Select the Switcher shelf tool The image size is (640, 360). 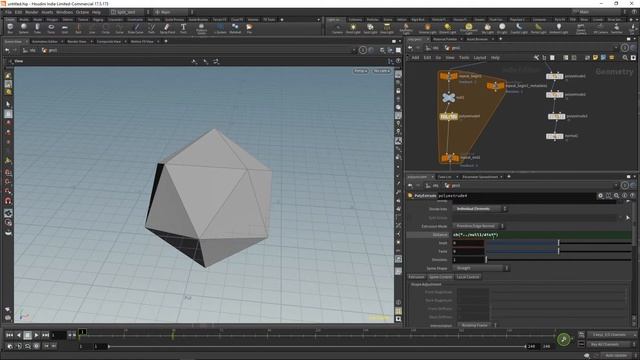(616, 28)
